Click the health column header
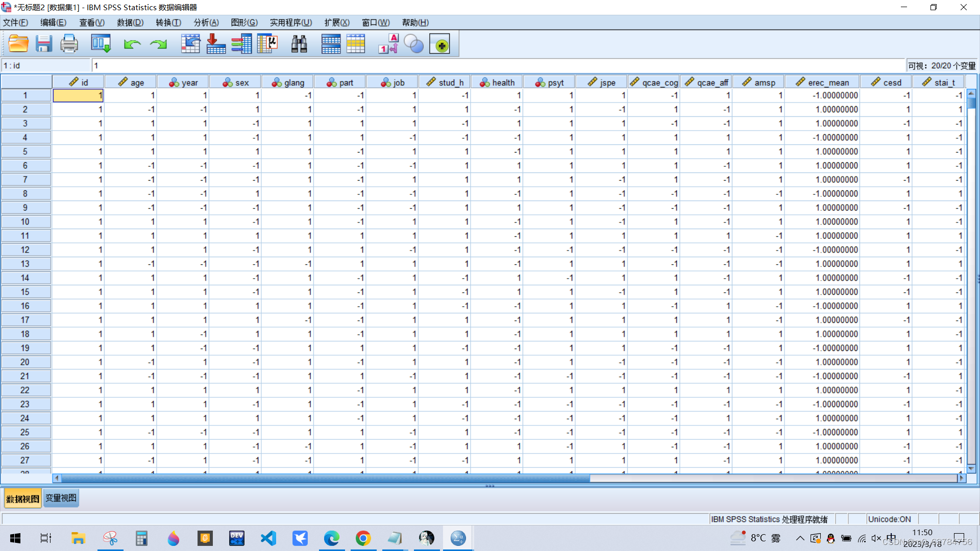Image resolution: width=980 pixels, height=551 pixels. click(497, 82)
